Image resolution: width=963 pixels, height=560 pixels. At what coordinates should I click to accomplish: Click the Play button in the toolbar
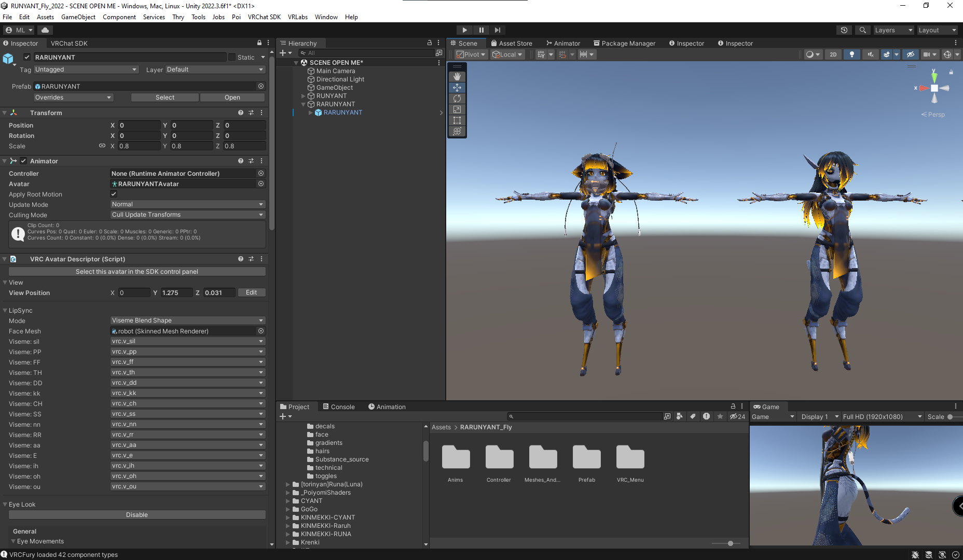tap(464, 30)
